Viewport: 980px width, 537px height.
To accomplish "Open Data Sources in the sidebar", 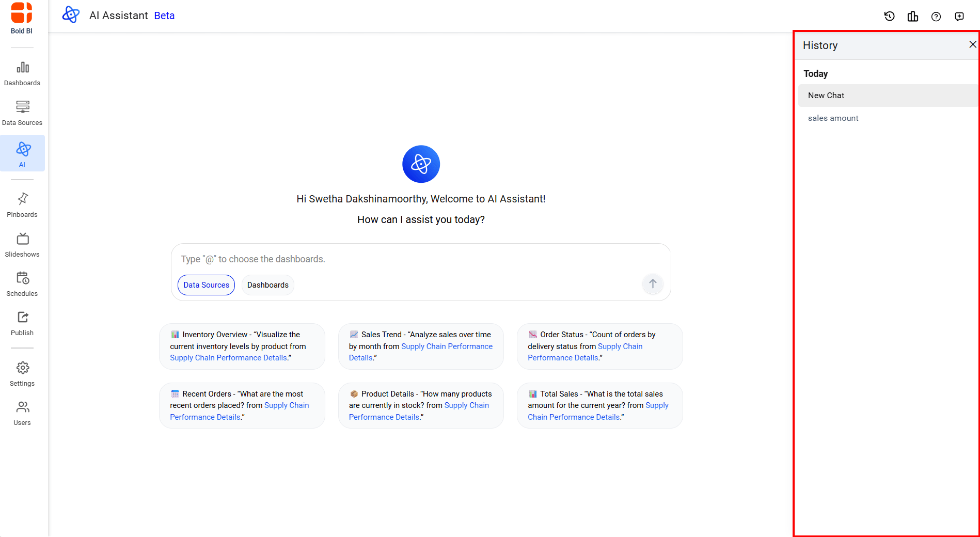I will click(x=22, y=113).
